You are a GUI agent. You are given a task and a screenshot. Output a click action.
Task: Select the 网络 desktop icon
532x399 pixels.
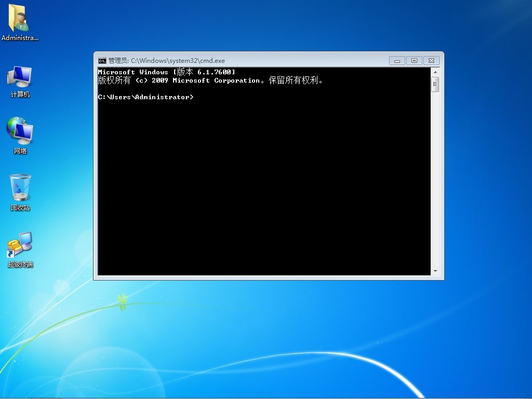20,136
